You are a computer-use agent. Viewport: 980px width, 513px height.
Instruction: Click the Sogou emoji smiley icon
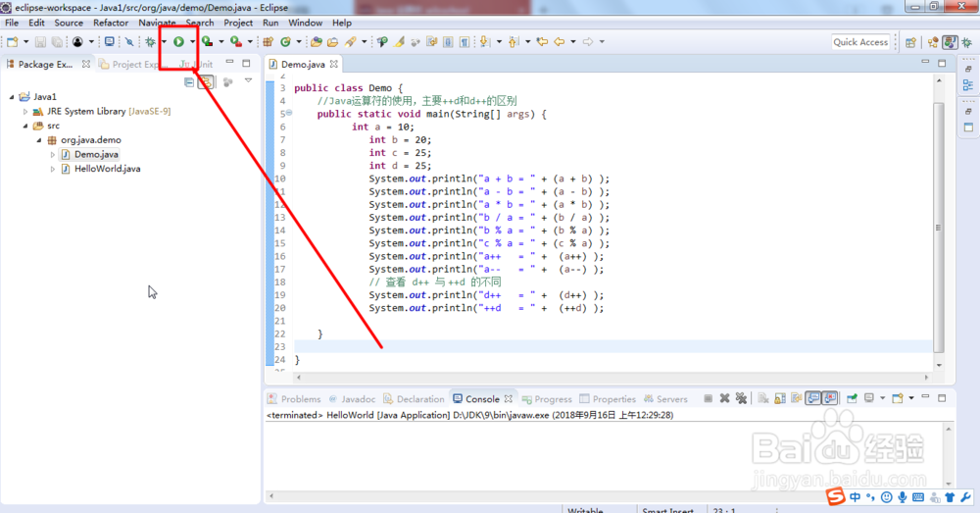point(886,497)
